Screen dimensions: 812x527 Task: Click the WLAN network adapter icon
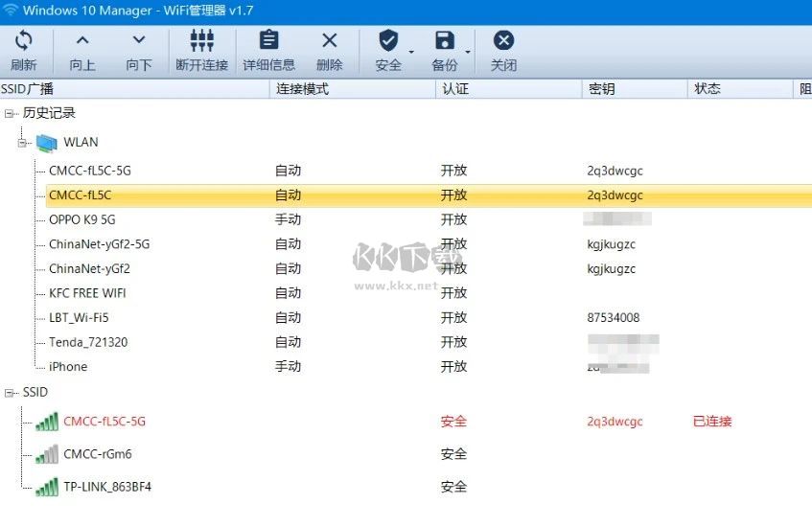pyautogui.click(x=47, y=143)
